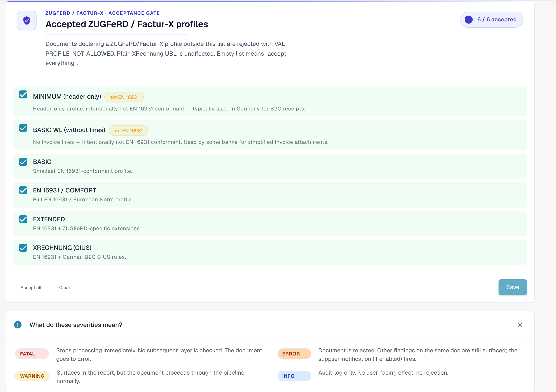
Task: Uncheck the XRECHNUNG (CIUS) profile
Action: pyautogui.click(x=23, y=248)
